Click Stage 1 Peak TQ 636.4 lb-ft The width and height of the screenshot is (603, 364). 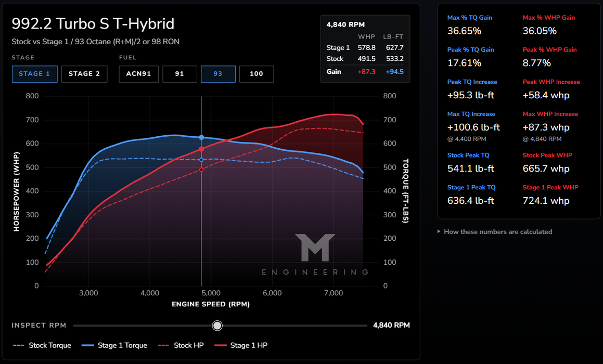[x=471, y=201]
